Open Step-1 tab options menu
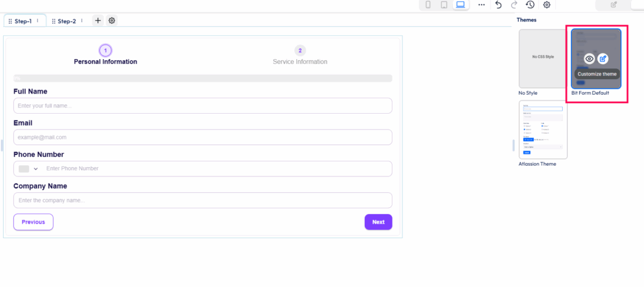Image resolution: width=644 pixels, height=287 pixels. pos(38,21)
